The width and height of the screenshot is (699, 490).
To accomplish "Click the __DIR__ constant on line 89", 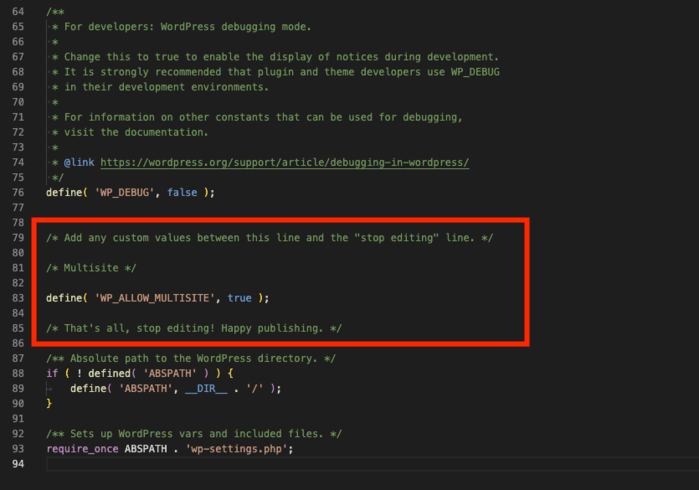I will tap(206, 389).
